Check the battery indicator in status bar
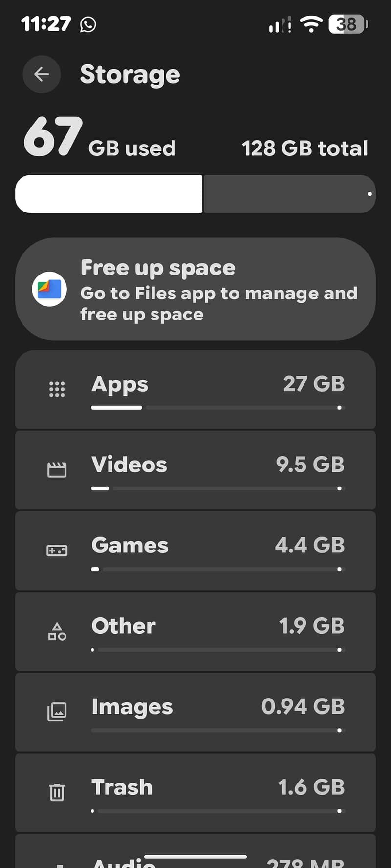Viewport: 391px width, 868px height. (x=348, y=24)
